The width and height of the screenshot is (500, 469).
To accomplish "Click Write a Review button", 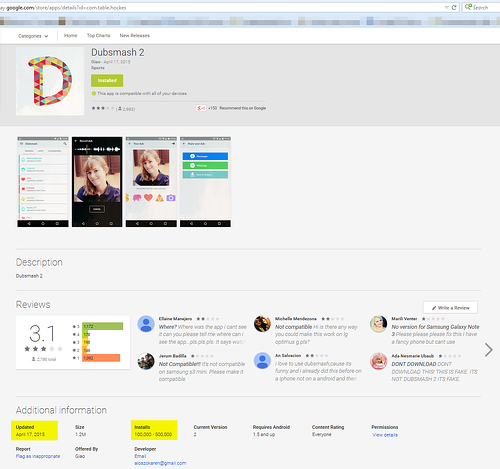I will tap(450, 308).
